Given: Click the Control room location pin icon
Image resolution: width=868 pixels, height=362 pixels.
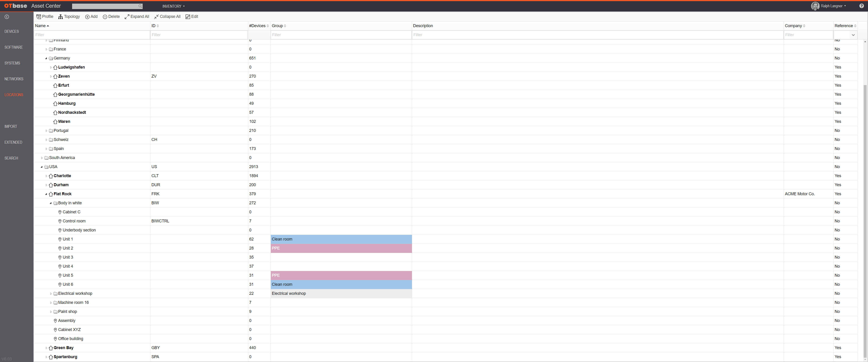Looking at the screenshot, I should pos(60,221).
